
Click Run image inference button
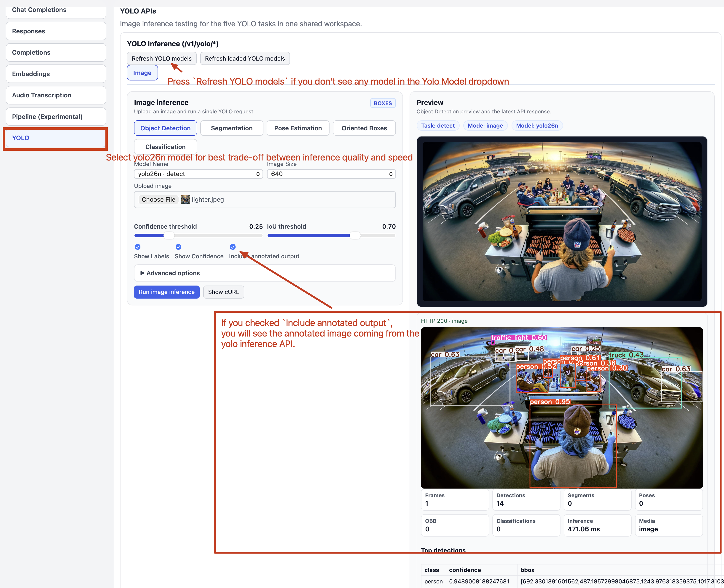167,292
